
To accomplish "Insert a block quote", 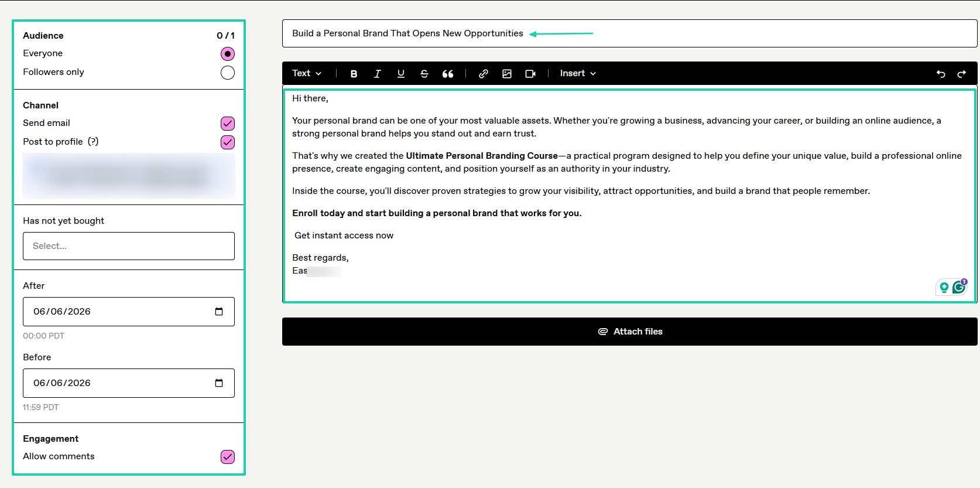I will 448,74.
